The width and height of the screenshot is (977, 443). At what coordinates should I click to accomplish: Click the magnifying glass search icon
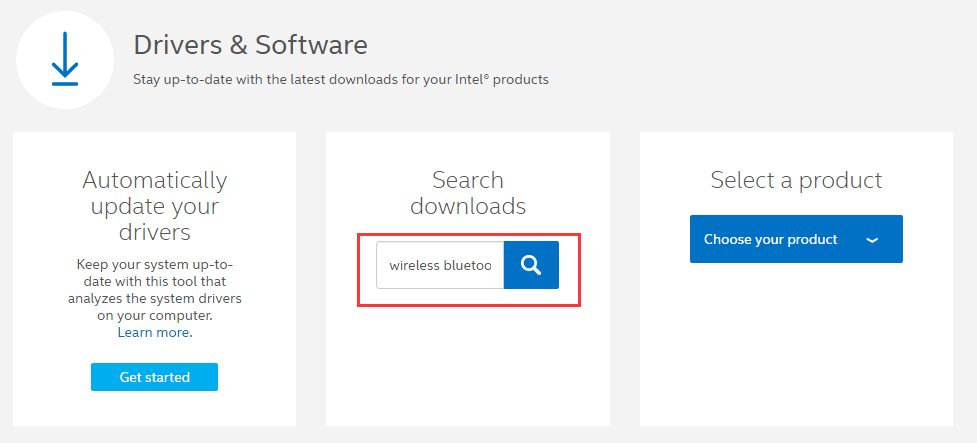pos(531,265)
